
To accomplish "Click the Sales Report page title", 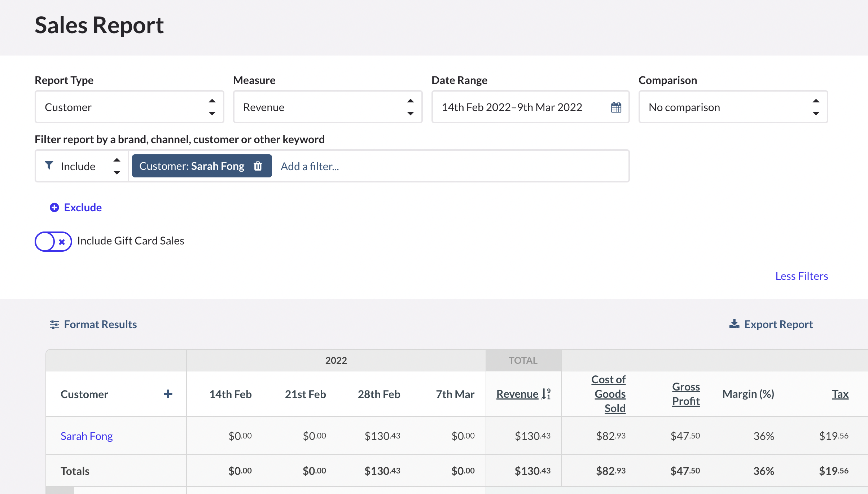I will pos(99,25).
